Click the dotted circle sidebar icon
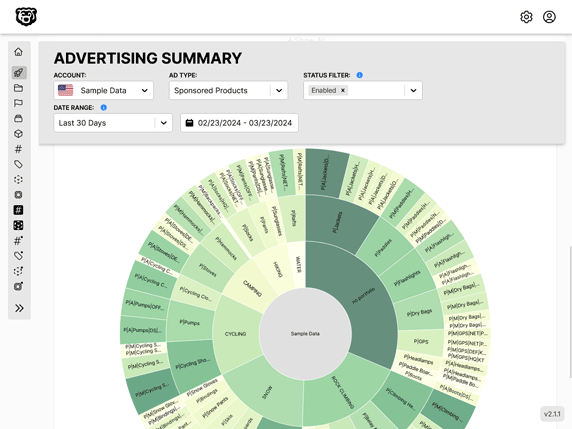Viewport: 572px width, 429px height. (x=19, y=179)
